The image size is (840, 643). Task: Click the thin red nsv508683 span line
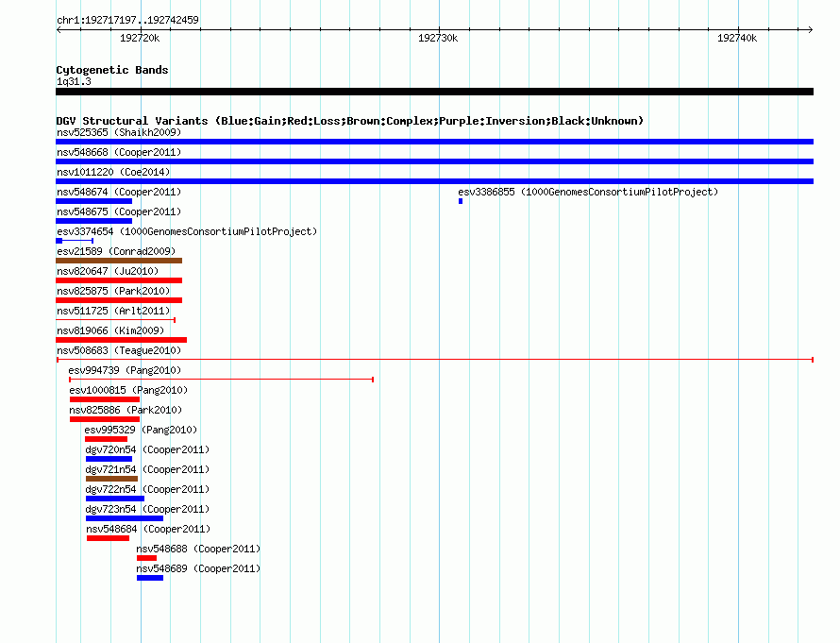point(434,360)
